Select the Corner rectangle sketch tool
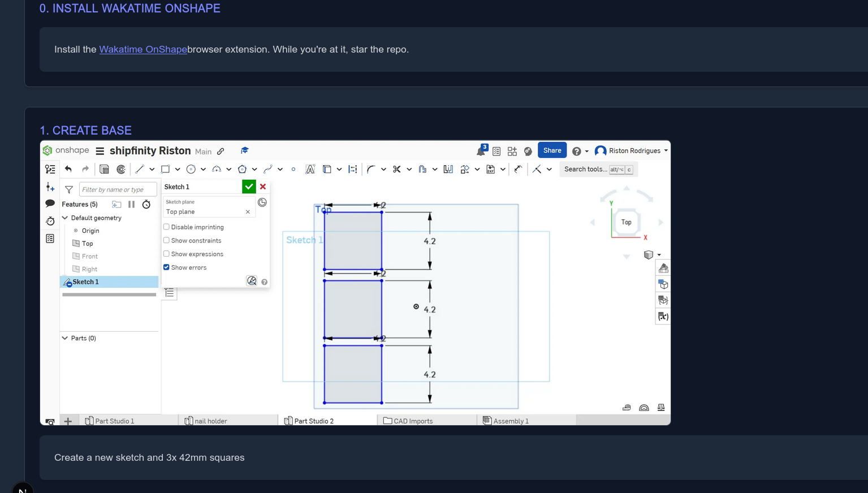This screenshot has width=868, height=493. pos(165,169)
